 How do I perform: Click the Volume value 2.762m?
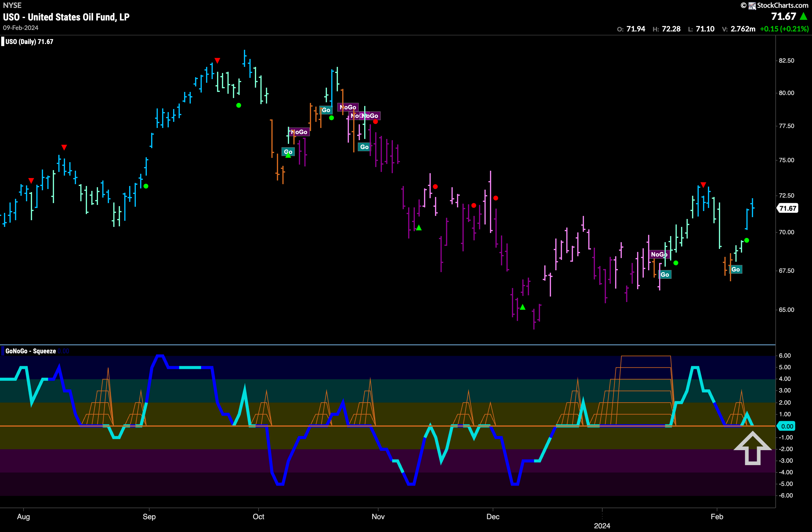click(x=743, y=29)
